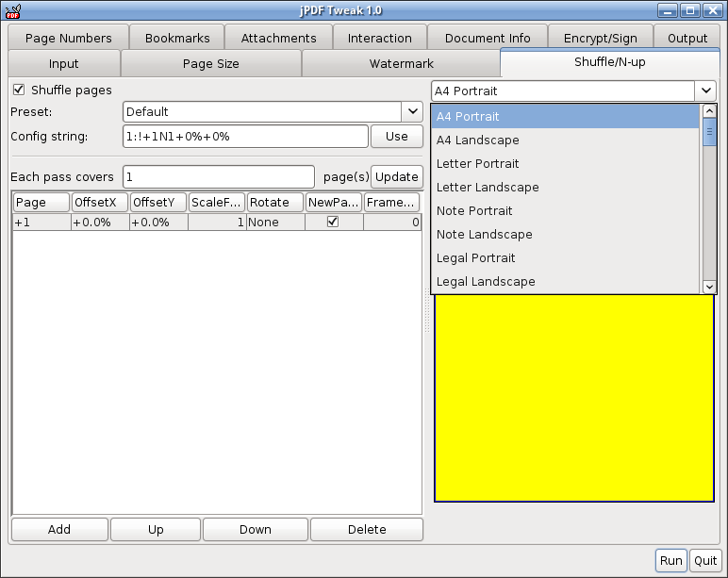Viewport: 728px width, 578px height.
Task: Click the yellow page preview area
Action: [x=574, y=398]
